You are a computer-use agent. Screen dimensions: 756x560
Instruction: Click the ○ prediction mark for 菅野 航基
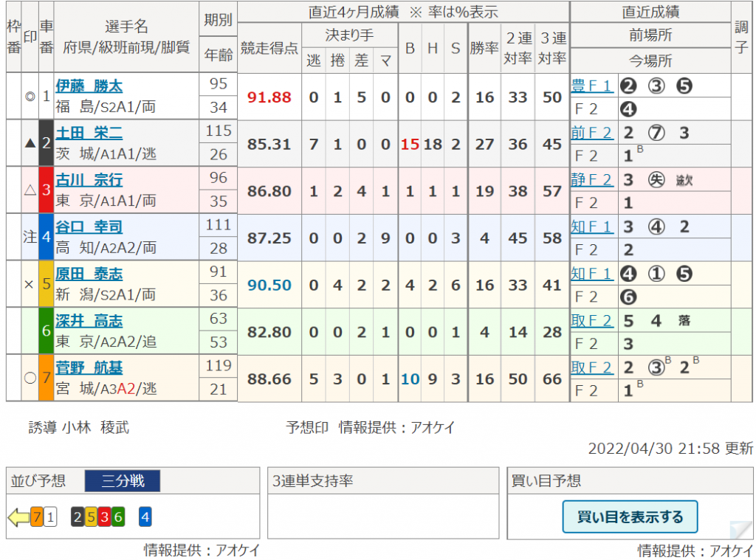click(x=30, y=378)
